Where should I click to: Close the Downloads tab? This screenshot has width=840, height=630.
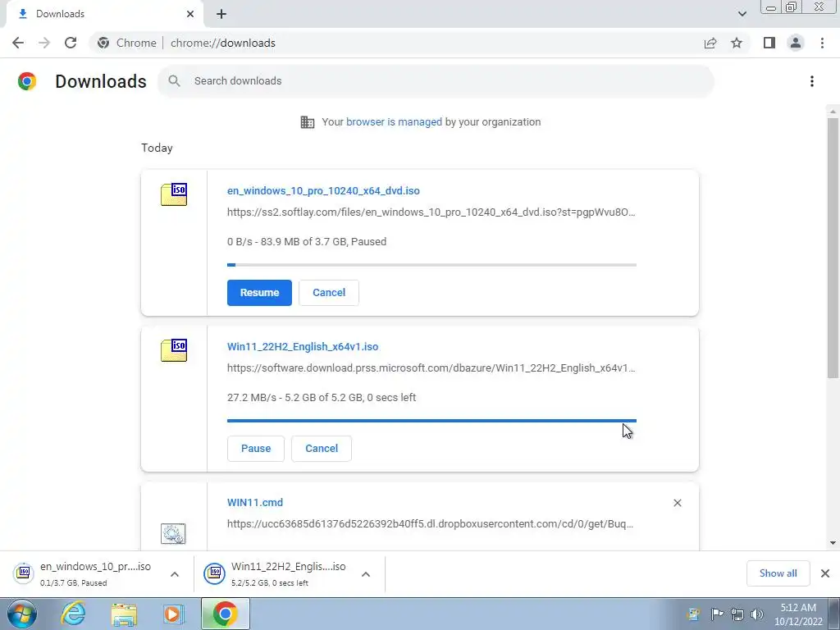tap(190, 14)
